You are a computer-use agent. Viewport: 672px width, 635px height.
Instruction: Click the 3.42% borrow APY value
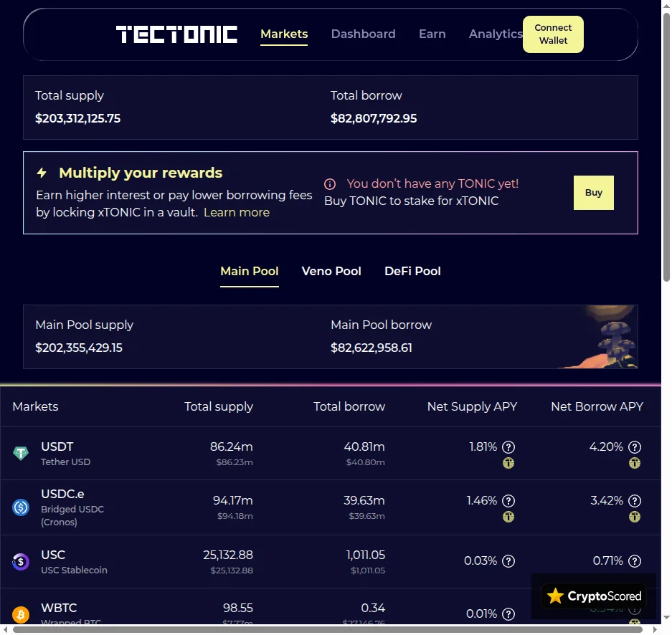point(607,500)
